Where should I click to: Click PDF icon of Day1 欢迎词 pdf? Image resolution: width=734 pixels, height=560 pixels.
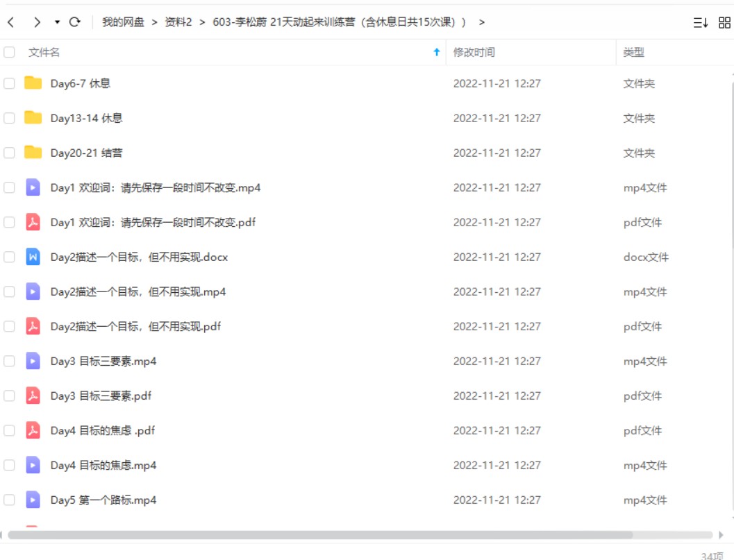pos(33,222)
